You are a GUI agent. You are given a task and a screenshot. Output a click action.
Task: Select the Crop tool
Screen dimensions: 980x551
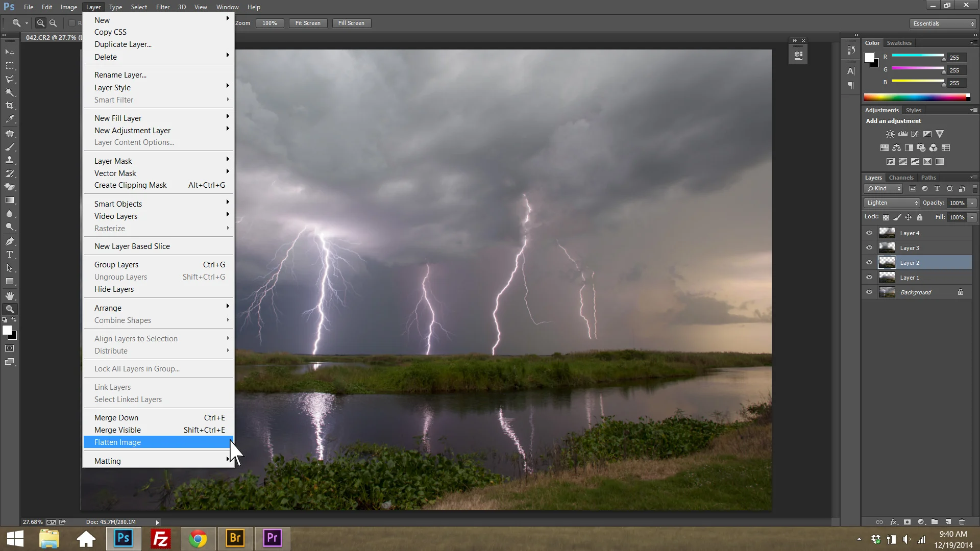[10, 106]
